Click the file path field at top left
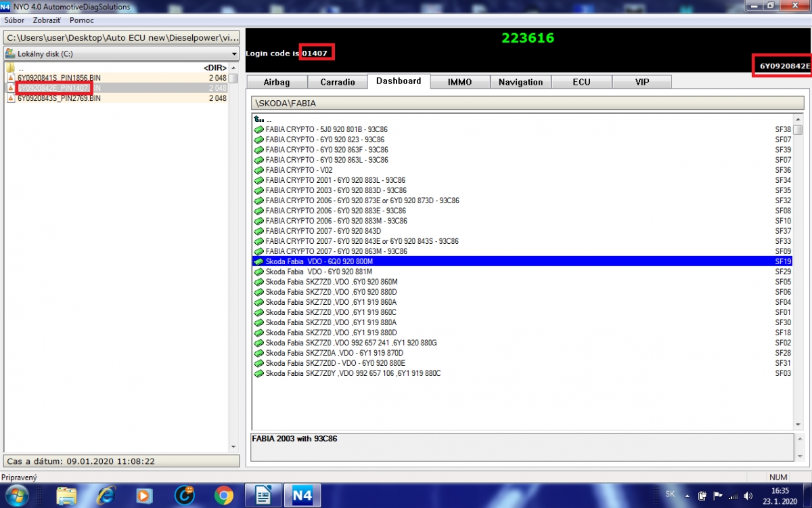This screenshot has height=508, width=812. pyautogui.click(x=121, y=38)
